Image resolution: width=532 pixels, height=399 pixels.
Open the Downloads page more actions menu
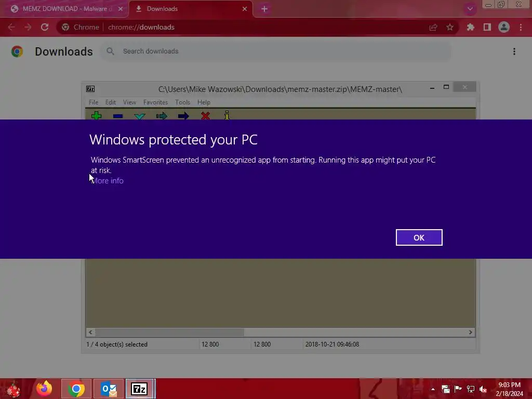coord(514,51)
